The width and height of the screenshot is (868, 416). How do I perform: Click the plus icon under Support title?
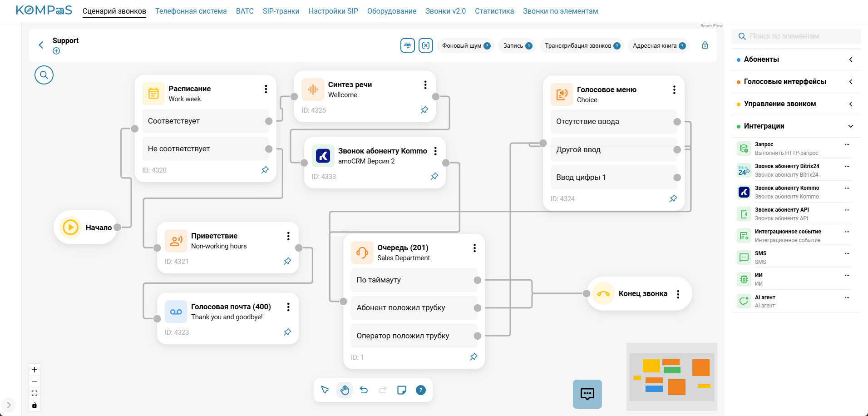coord(56,51)
